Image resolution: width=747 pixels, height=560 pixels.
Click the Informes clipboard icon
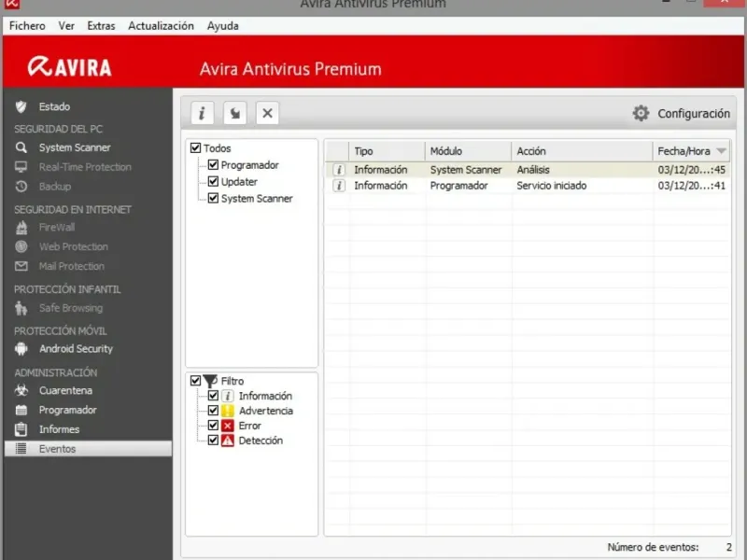pyautogui.click(x=21, y=429)
